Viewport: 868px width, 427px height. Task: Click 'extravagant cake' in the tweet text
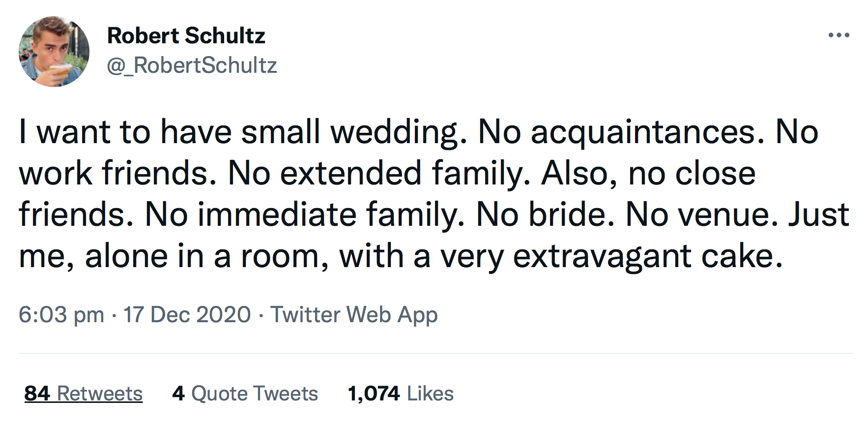pyautogui.click(x=648, y=256)
